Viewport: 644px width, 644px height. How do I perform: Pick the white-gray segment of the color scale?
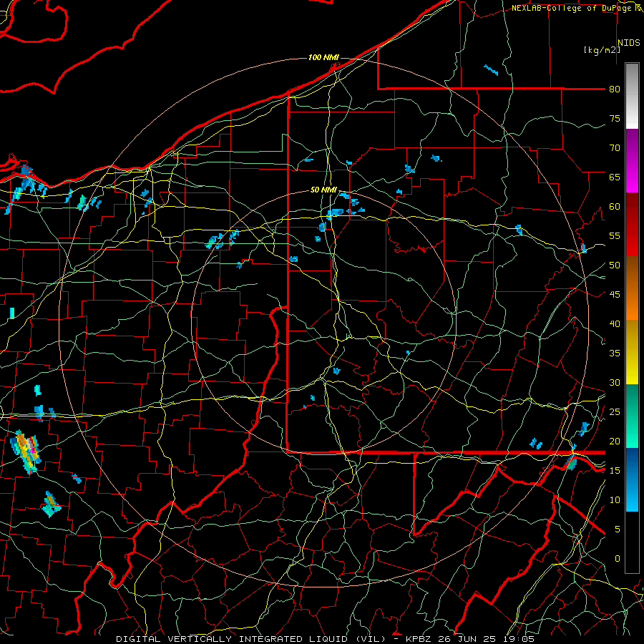point(632,96)
